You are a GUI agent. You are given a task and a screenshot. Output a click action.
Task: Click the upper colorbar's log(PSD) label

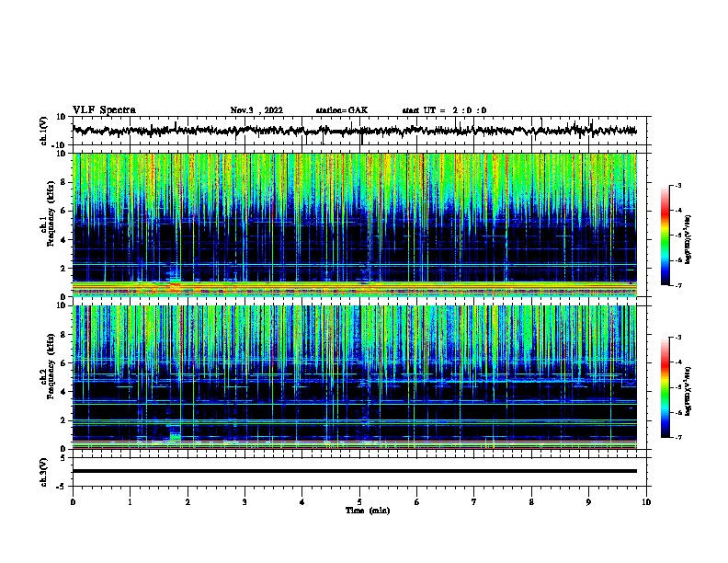point(688,240)
